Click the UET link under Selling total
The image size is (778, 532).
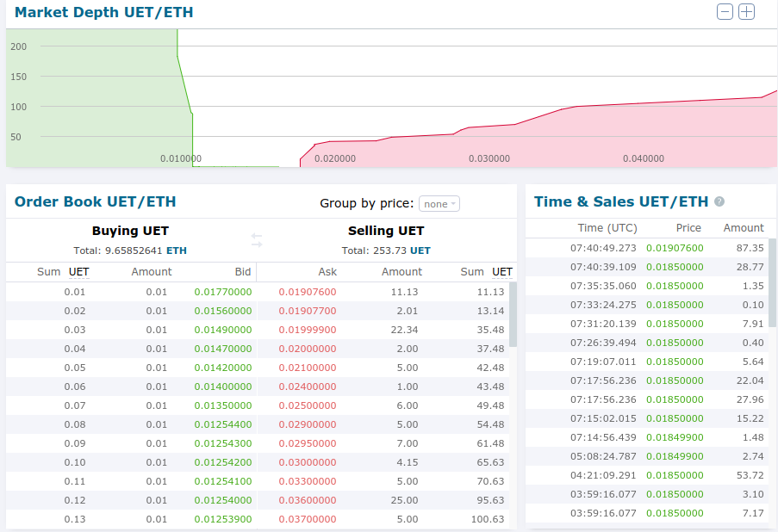(x=420, y=251)
